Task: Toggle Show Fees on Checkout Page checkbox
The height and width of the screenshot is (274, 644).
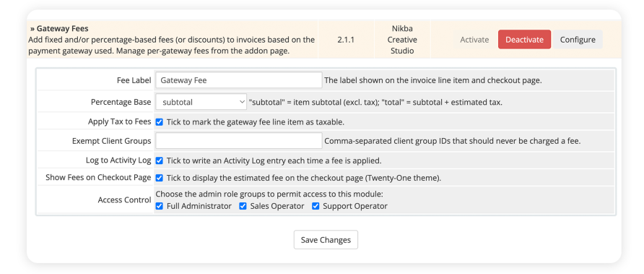Action: 160,178
